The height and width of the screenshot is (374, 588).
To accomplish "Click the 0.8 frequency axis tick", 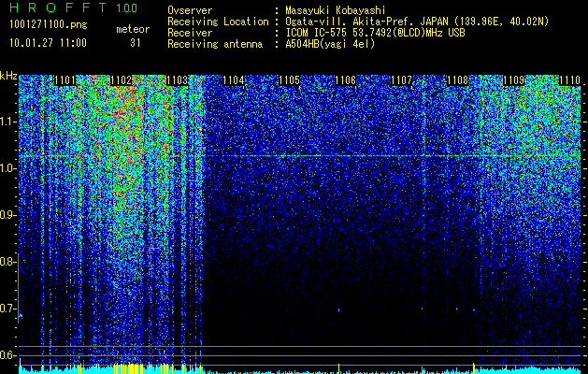I will coord(7,262).
